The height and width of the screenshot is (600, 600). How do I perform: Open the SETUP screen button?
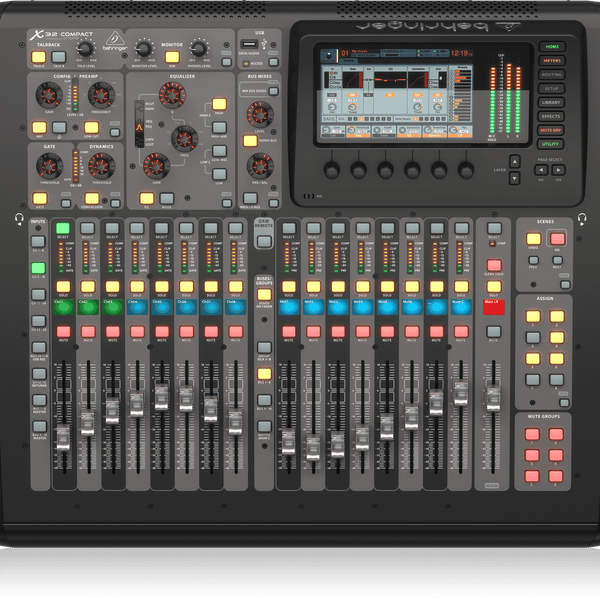[551, 88]
